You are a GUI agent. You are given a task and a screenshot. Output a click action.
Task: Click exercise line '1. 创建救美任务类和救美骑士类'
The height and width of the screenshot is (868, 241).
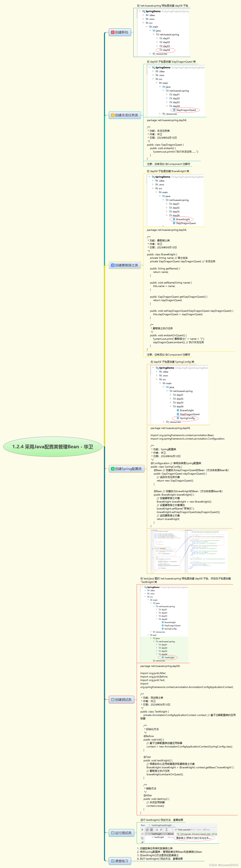point(155,848)
